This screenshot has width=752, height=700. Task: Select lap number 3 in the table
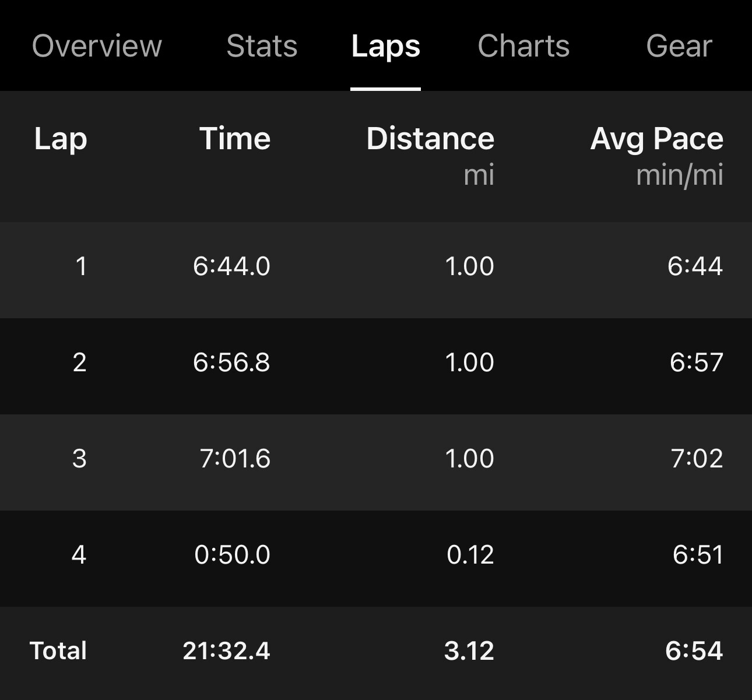pyautogui.click(x=80, y=459)
